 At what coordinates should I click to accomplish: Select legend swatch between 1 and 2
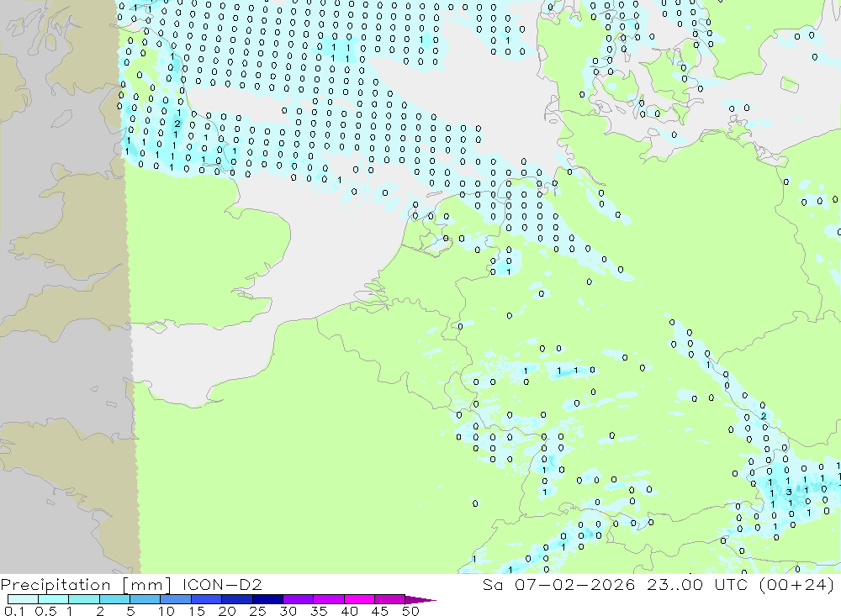click(83, 599)
